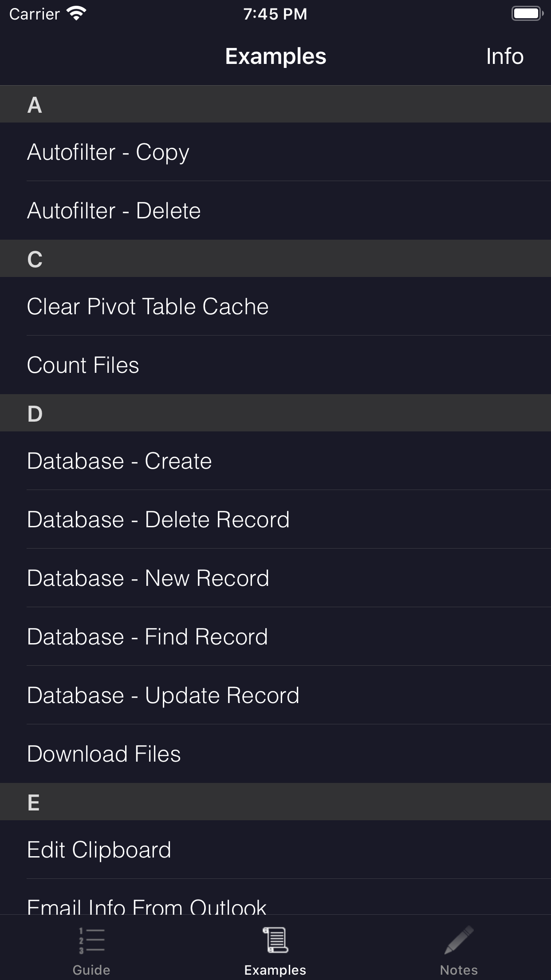Screen dimensions: 551x980
Task: Open Clear Pivot Table Cache
Action: 275,306
